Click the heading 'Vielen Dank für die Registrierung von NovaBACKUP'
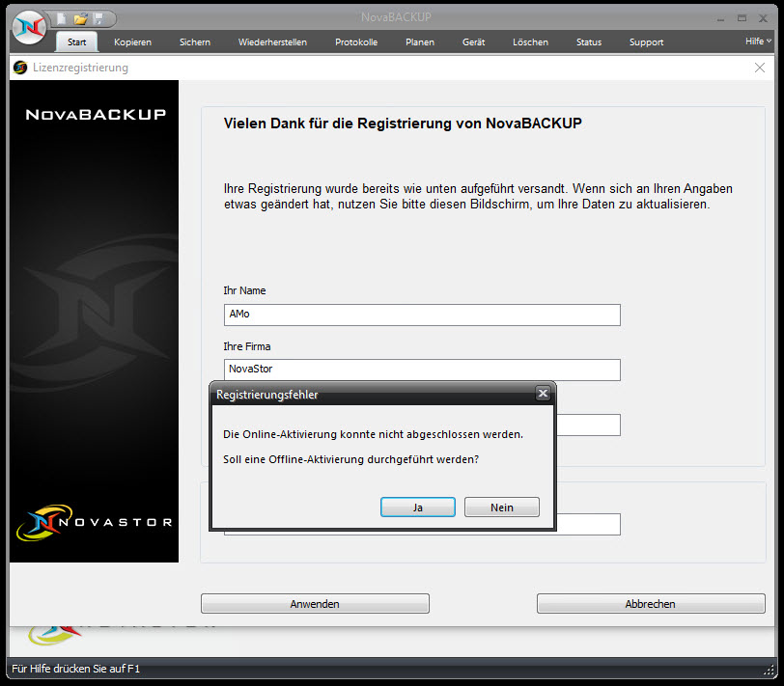 click(403, 123)
